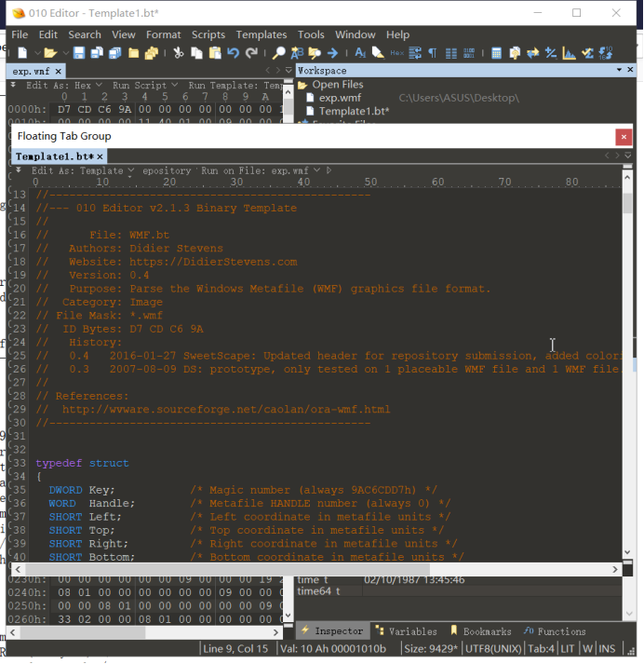Close the Template1.bt* tab
Screen dimensions: 644x664
point(100,156)
